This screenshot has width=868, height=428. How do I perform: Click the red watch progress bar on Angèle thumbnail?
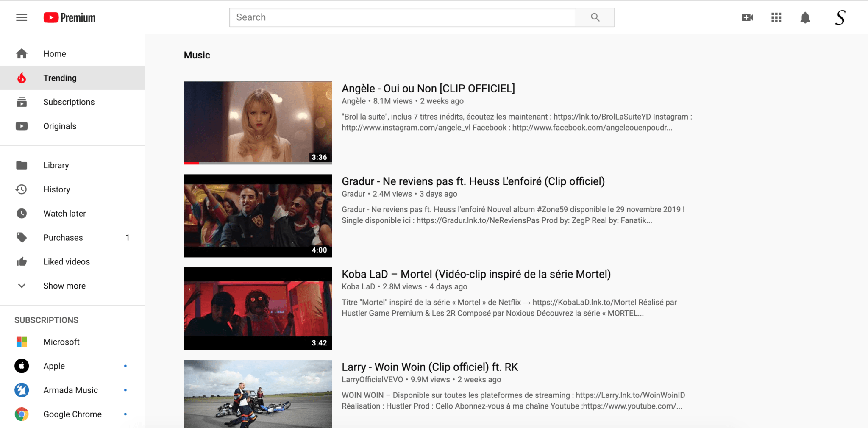point(191,163)
